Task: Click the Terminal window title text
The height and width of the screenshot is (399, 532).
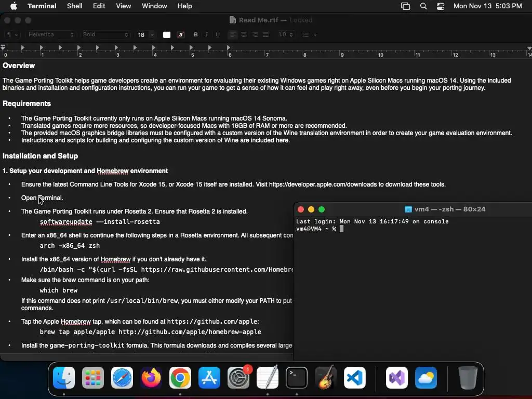Action: click(x=449, y=209)
